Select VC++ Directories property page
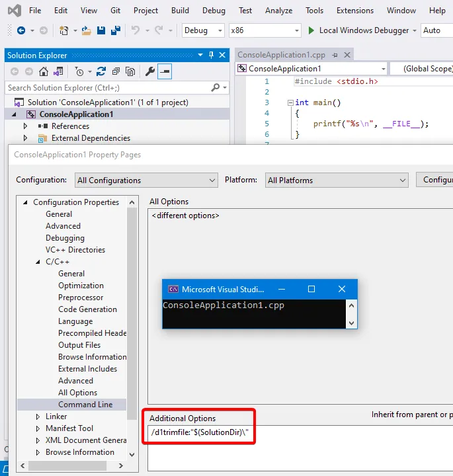The height and width of the screenshot is (476, 453). (75, 250)
